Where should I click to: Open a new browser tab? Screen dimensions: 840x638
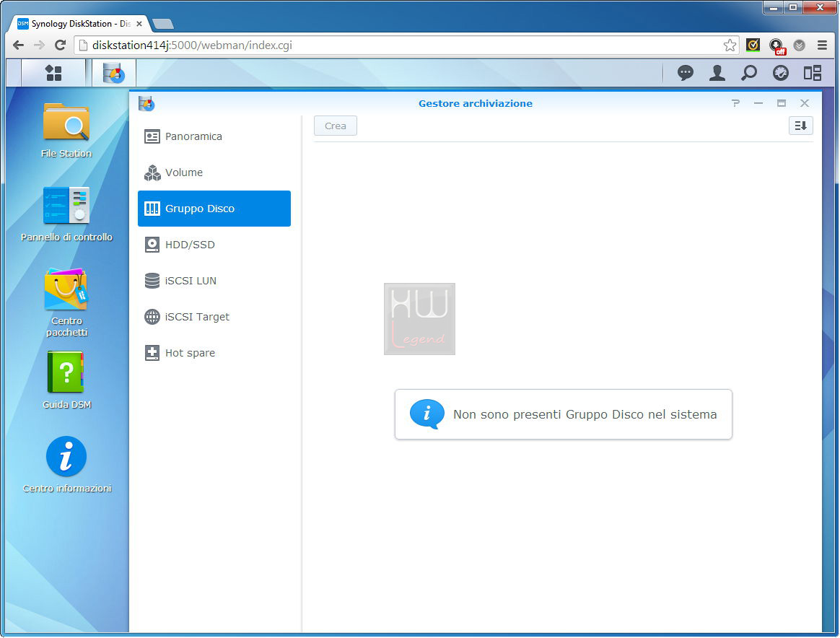[163, 24]
